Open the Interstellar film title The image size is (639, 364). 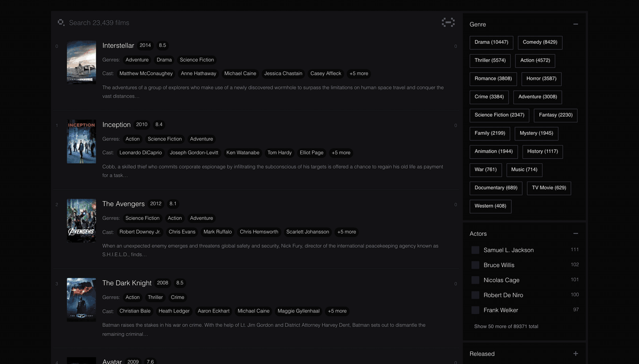tap(118, 46)
